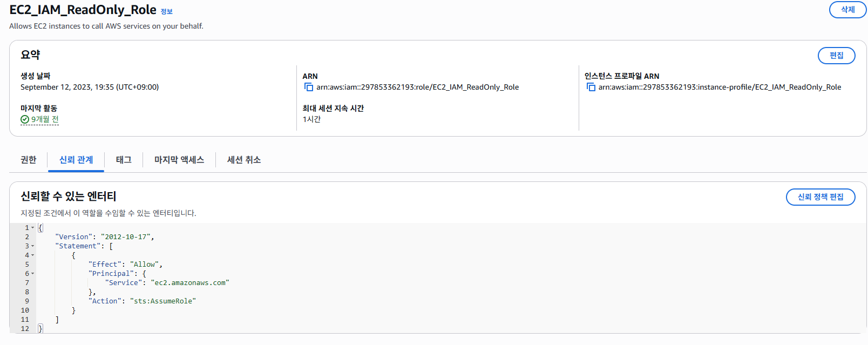Click the 편집 button in summary

(836, 56)
